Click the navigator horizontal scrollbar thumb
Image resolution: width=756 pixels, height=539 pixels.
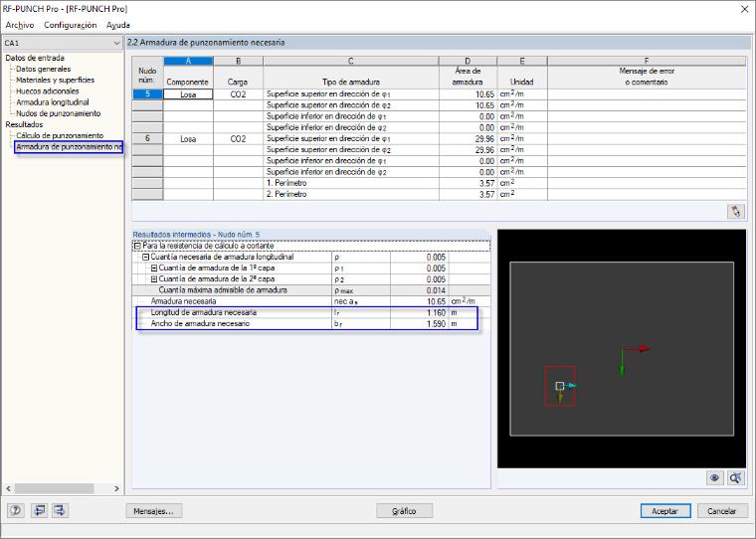[54, 488]
